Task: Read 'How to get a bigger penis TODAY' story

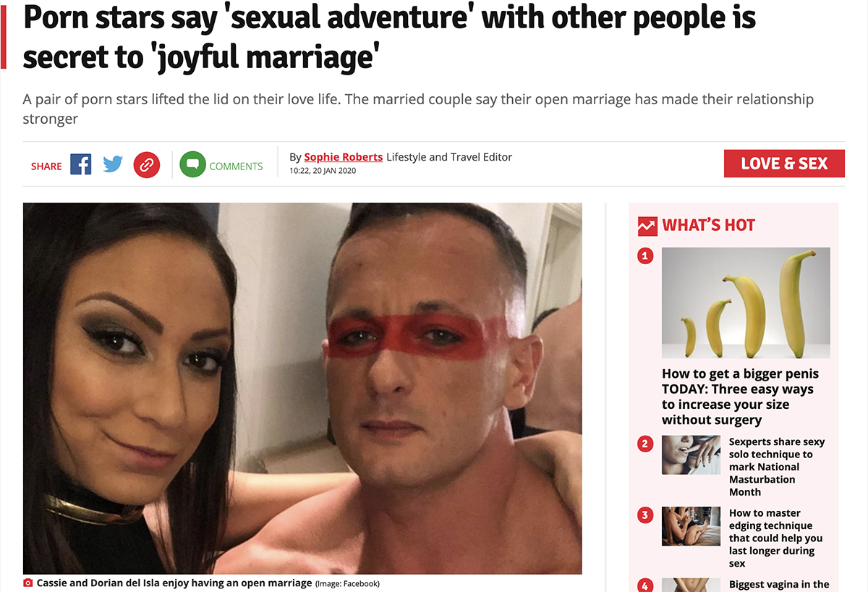Action: point(741,397)
